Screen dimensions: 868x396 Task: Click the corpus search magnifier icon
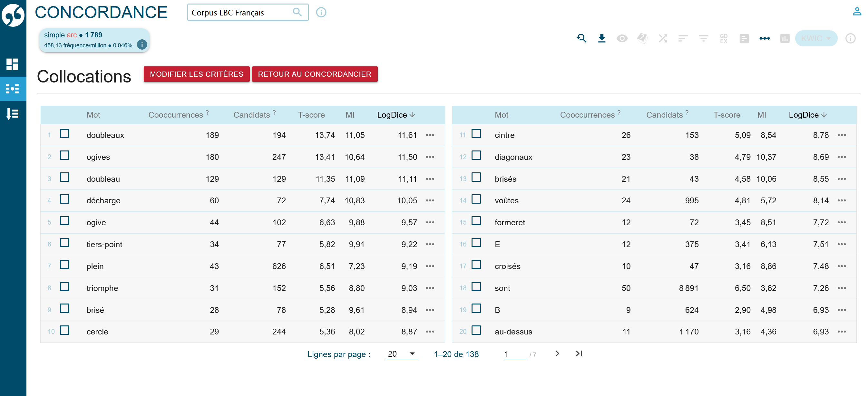click(297, 12)
